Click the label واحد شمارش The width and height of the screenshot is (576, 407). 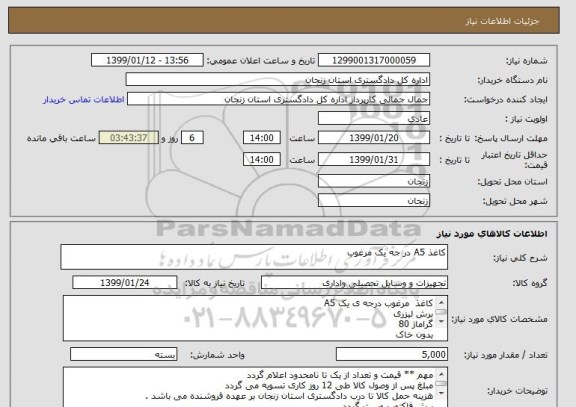[217, 355]
